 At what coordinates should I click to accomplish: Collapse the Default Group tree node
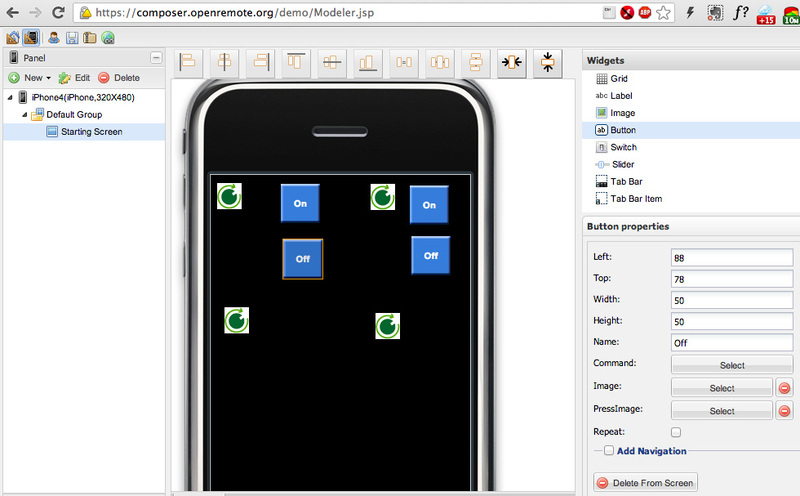24,115
